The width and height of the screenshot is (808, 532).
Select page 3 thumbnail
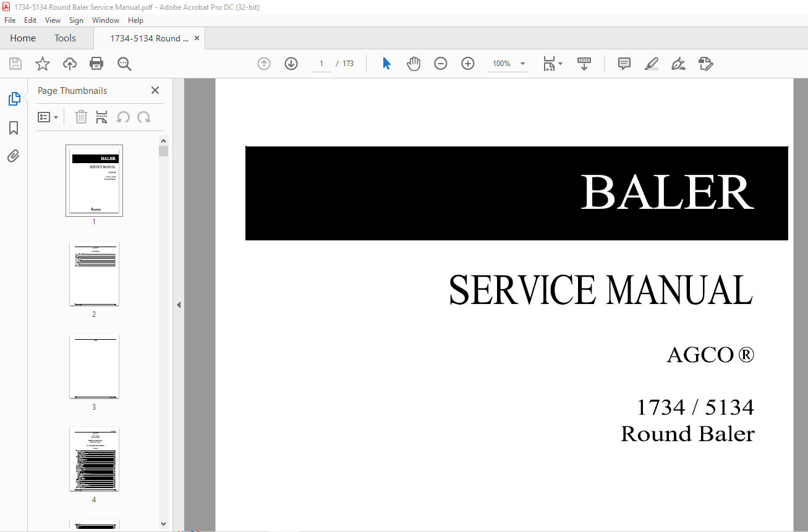tap(94, 366)
